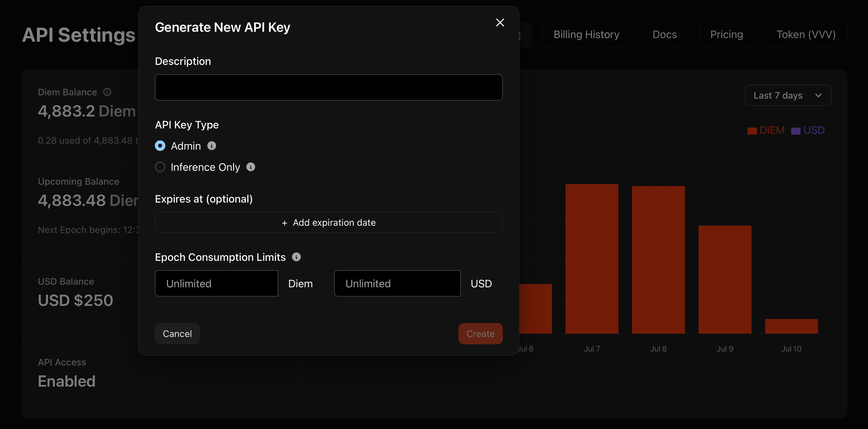Open the Pricing tab

726,34
